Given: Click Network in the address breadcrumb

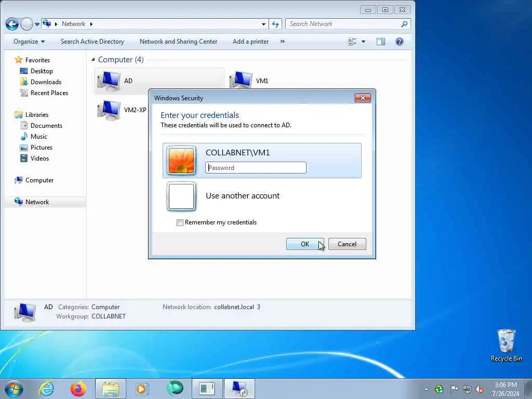Looking at the screenshot, I should (x=73, y=24).
